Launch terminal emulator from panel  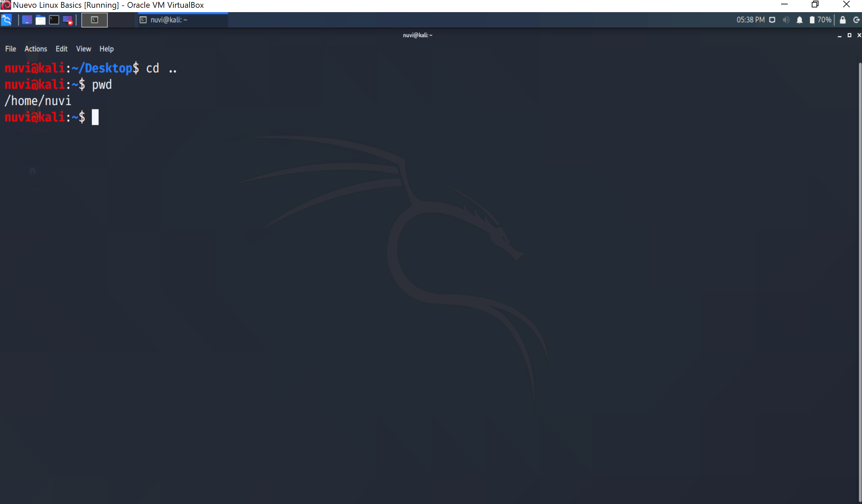point(54,20)
